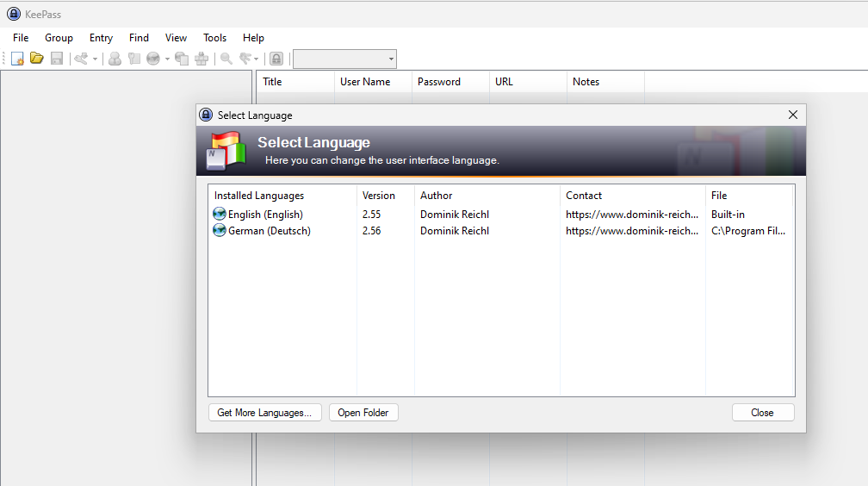Click the contact URL in the German row
The width and height of the screenshot is (868, 486).
[632, 231]
